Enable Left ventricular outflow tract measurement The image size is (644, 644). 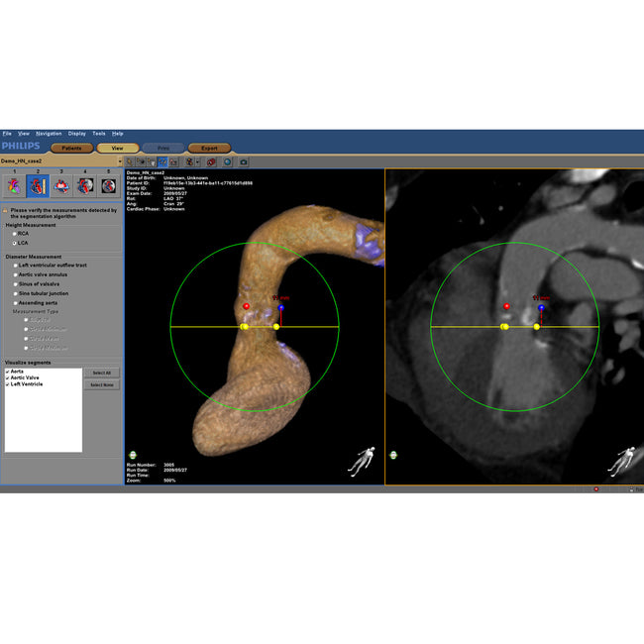(x=14, y=265)
